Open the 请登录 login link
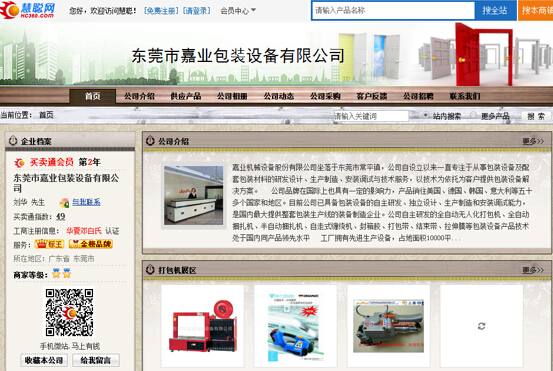This screenshot has height=371, width=553. 197,11
